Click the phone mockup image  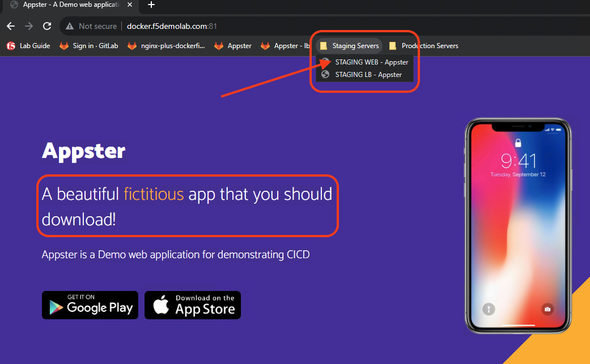[x=518, y=226]
